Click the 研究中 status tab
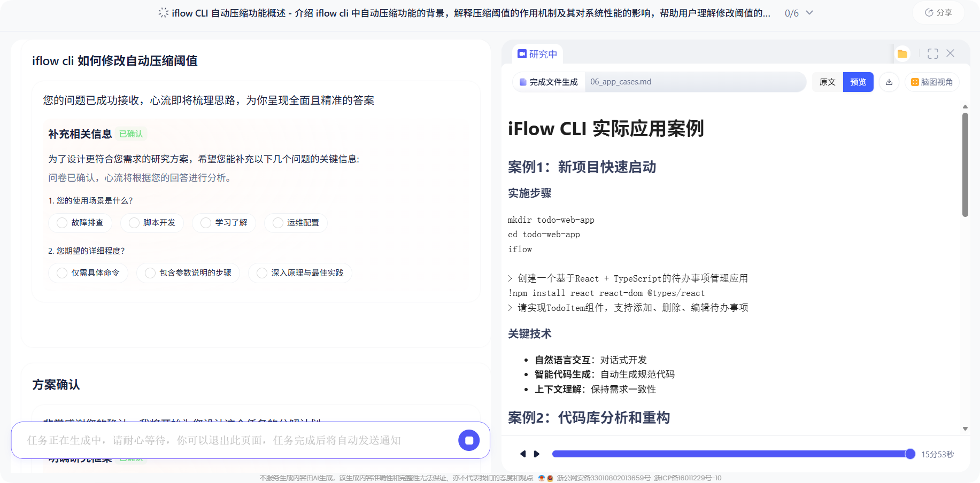 pos(538,54)
